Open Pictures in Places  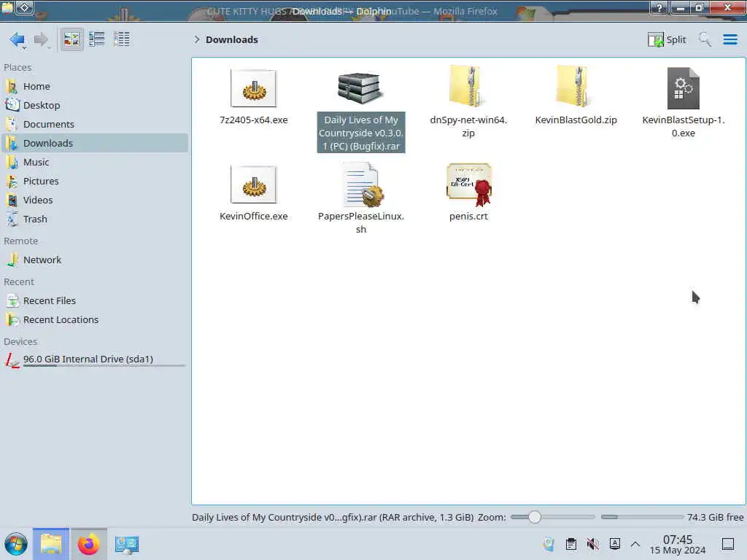[x=95, y=182]
